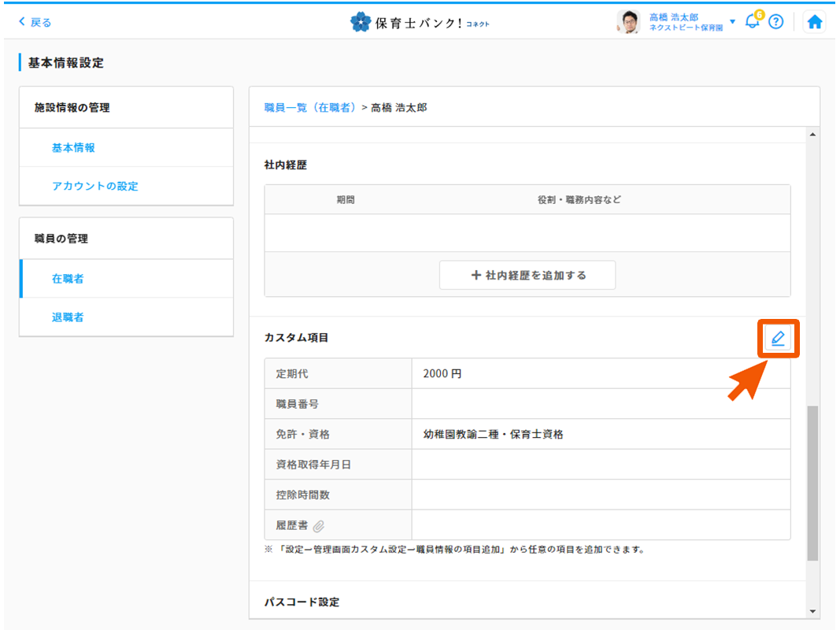Click the 職員一覧（在職者） breadcrumb link
The image size is (840, 630).
pyautogui.click(x=310, y=107)
